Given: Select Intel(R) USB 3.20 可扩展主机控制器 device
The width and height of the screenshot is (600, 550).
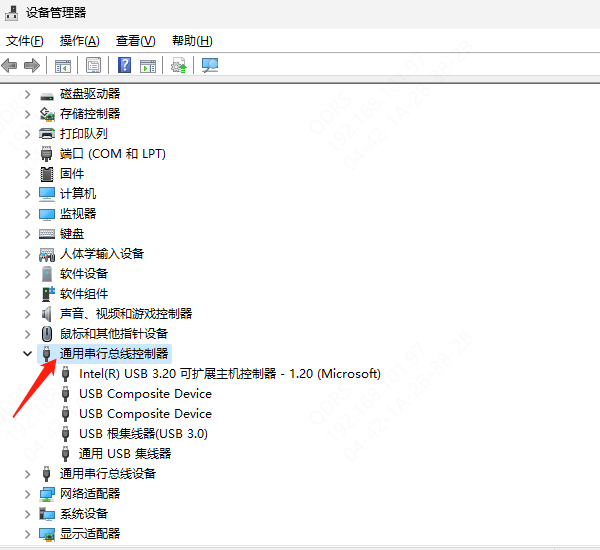Looking at the screenshot, I should [230, 374].
